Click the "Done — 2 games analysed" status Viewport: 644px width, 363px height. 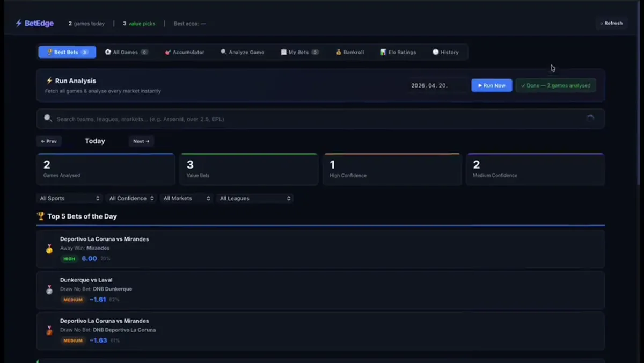coord(555,85)
